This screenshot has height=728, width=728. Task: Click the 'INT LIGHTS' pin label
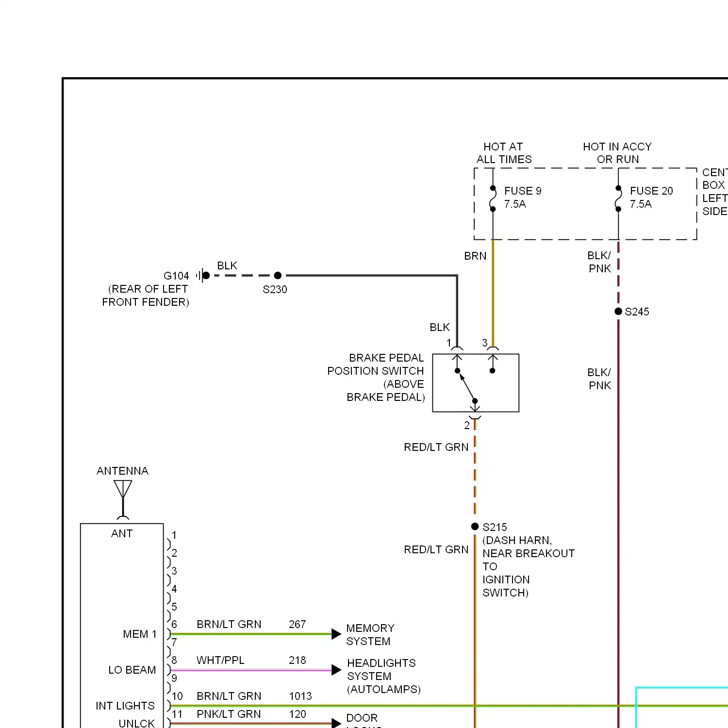click(x=125, y=706)
